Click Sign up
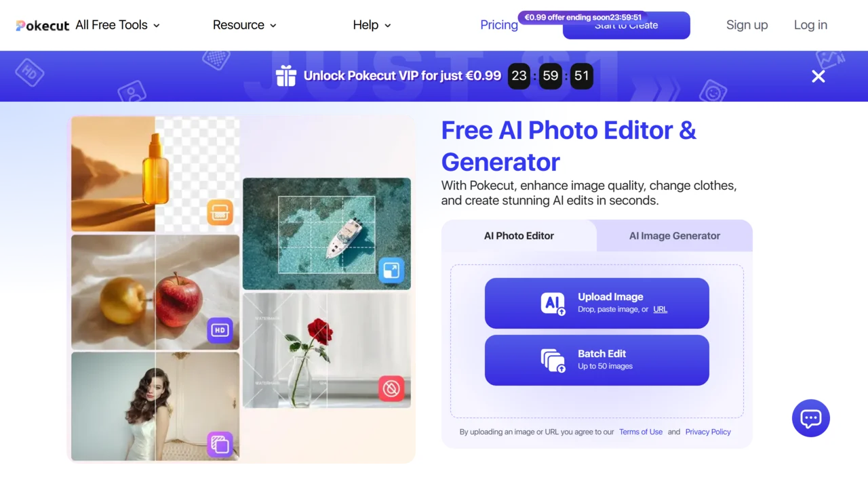This screenshot has width=868, height=488. 747,25
